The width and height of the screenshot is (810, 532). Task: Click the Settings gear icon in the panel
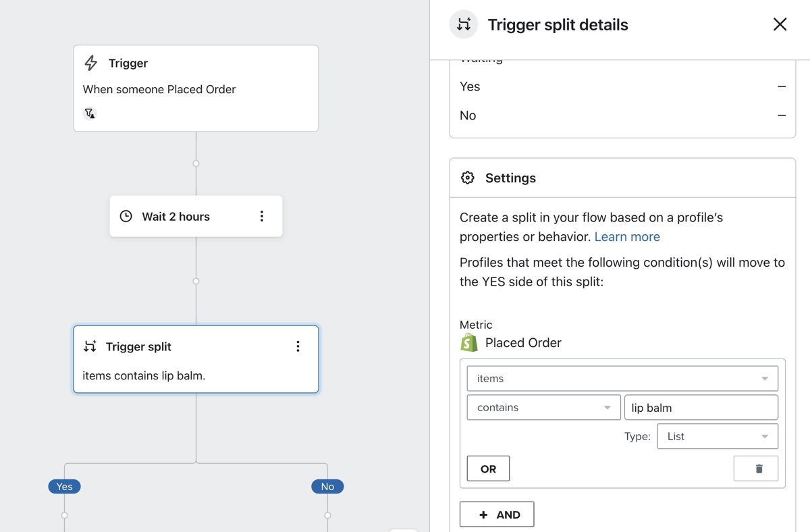(468, 178)
